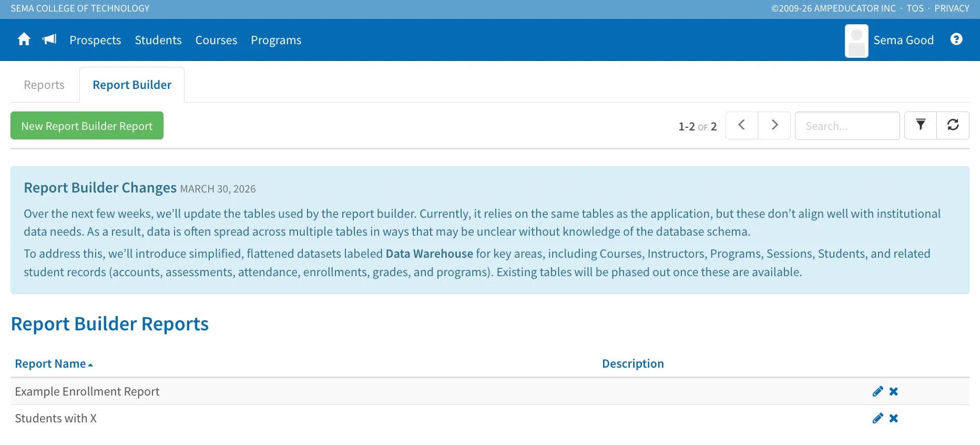Delete the Example Enrollment Report
The width and height of the screenshot is (980, 445).
(x=894, y=391)
